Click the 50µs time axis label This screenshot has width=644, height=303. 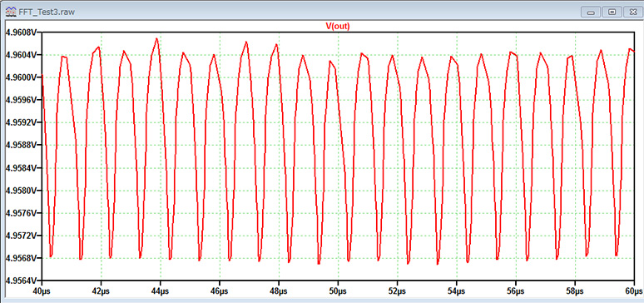(338, 291)
